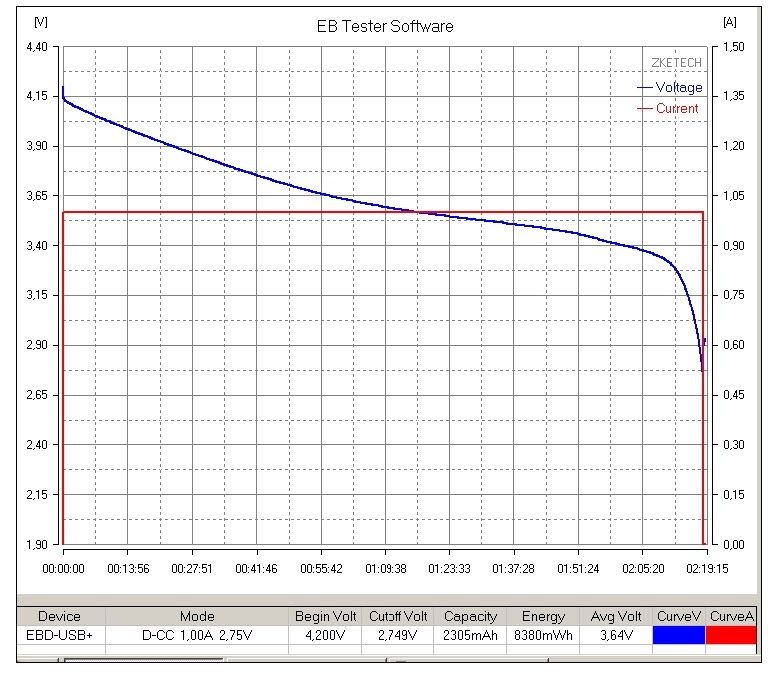Click the 8380mWh energy value
The height and width of the screenshot is (673, 782).
[x=543, y=634]
